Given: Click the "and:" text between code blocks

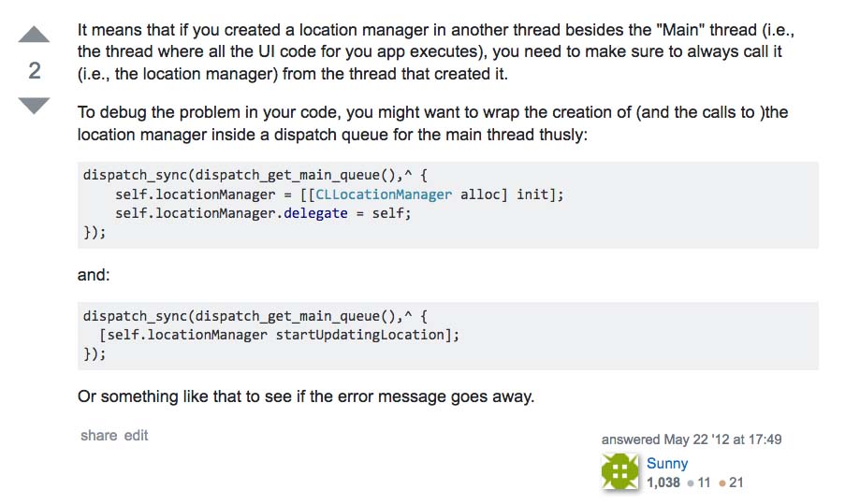Looking at the screenshot, I should [x=94, y=276].
